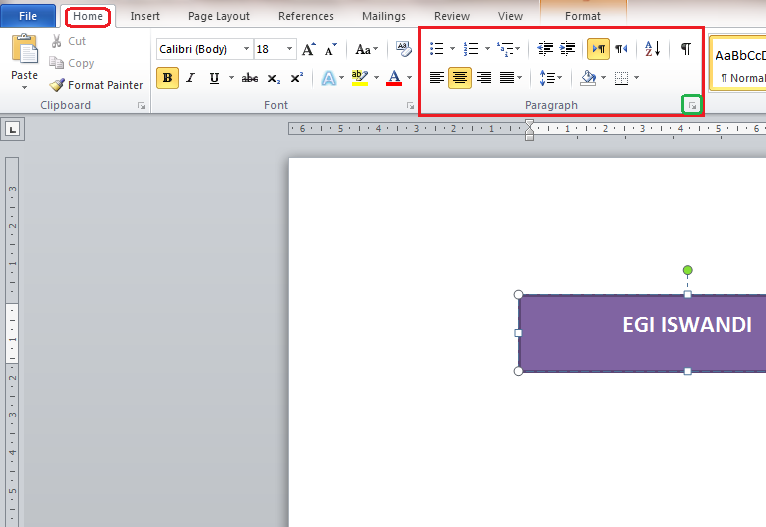Click the Shading paint bucket icon
The image size is (766, 527).
click(x=588, y=78)
